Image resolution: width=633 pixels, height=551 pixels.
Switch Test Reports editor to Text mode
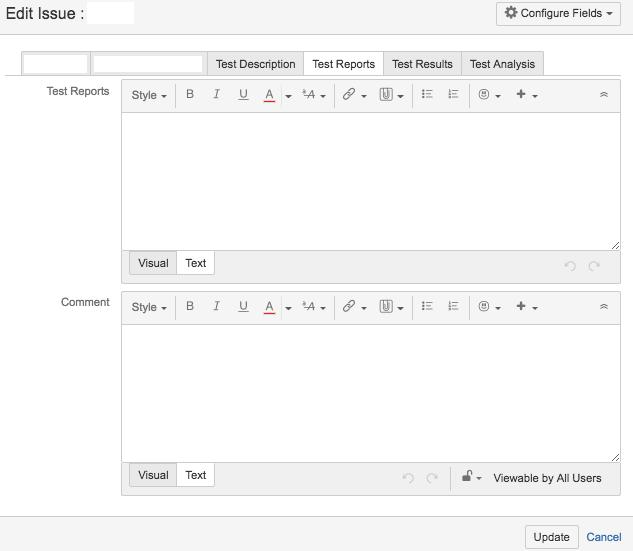click(x=196, y=263)
